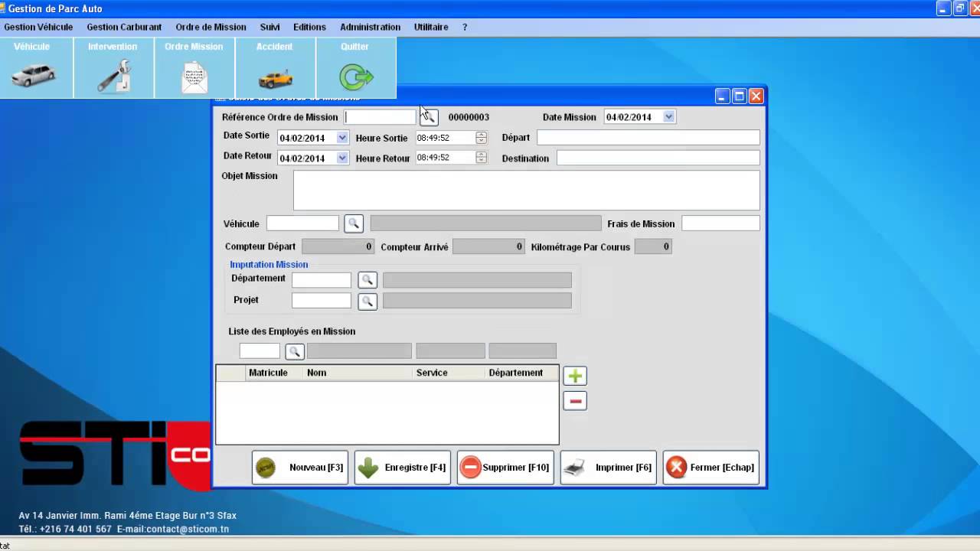Image resolution: width=980 pixels, height=551 pixels.
Task: Open the Accident toolbar shortcut
Action: coord(275,68)
